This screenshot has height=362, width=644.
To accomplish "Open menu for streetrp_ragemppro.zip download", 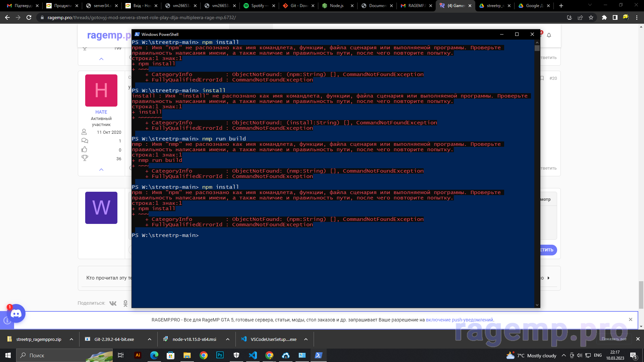I will coord(71,339).
